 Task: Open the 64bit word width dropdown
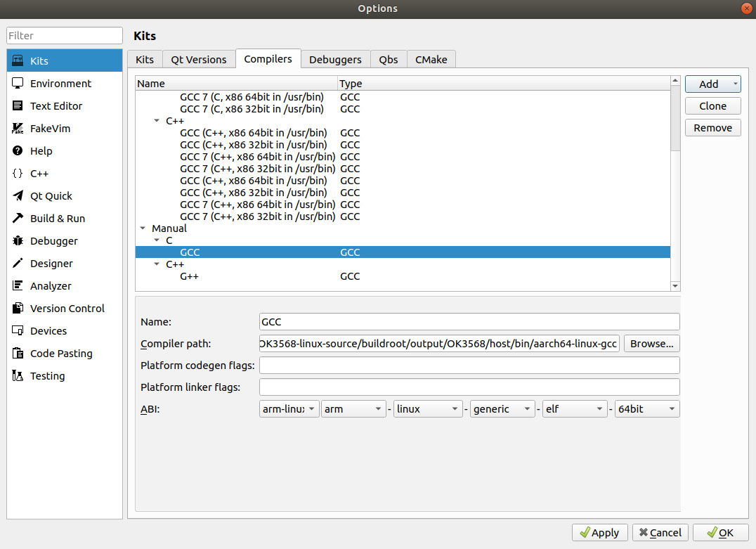pyautogui.click(x=646, y=409)
